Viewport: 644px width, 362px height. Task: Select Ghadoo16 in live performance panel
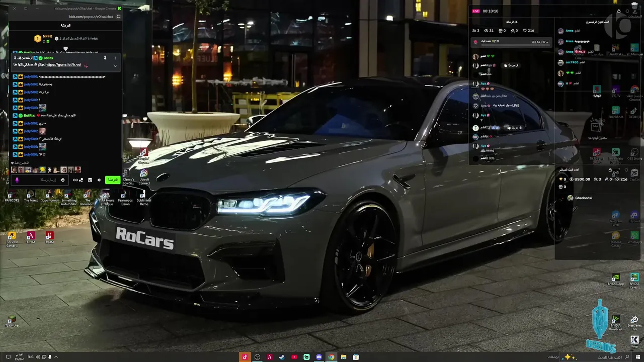[580, 198]
